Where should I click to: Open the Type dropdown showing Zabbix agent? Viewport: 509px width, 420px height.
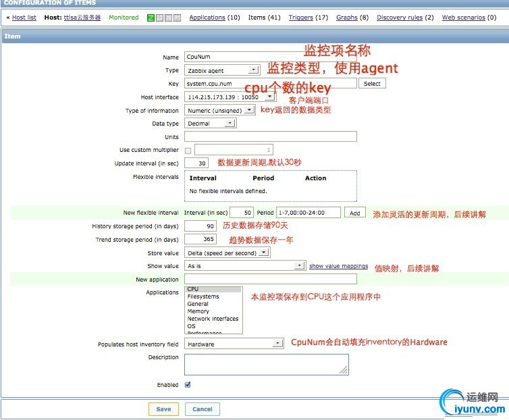click(x=222, y=70)
